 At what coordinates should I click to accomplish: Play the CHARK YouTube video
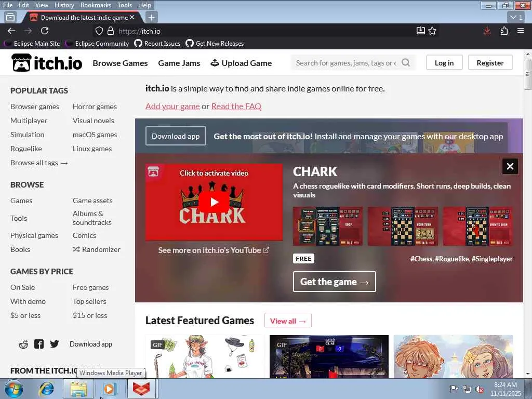[214, 202]
